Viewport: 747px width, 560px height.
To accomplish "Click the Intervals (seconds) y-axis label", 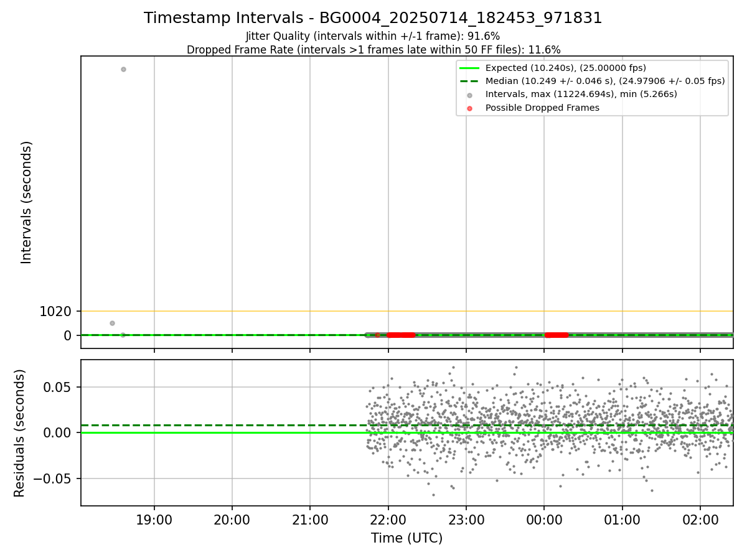I will point(26,202).
